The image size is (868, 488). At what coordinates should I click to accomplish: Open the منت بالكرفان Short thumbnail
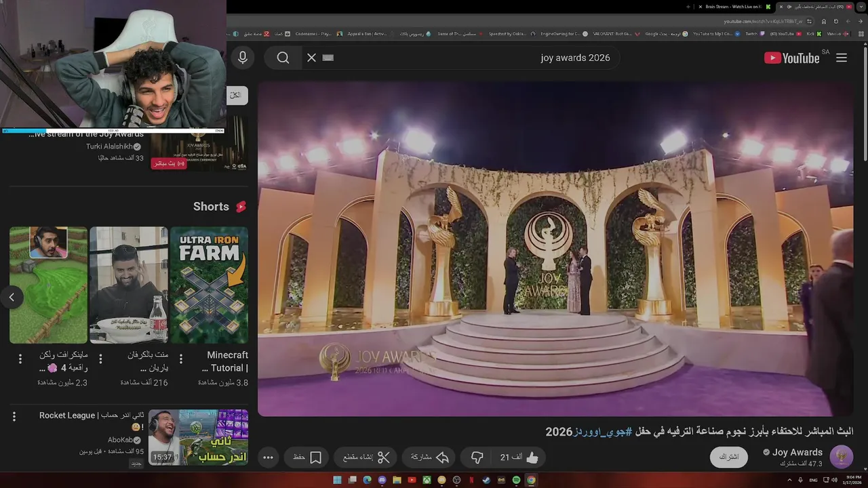(x=129, y=285)
